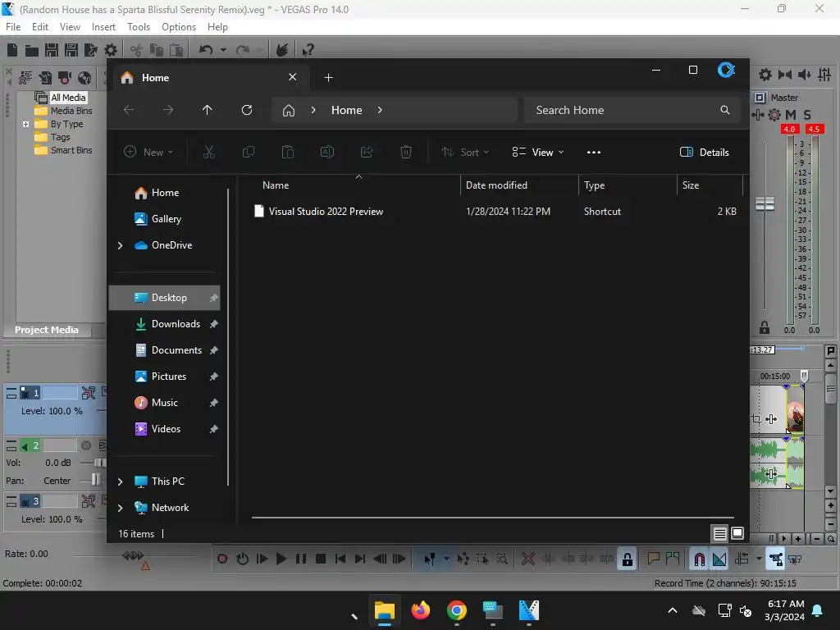Expand Network in File Explorer sidebar
The image size is (840, 630).
tap(120, 508)
